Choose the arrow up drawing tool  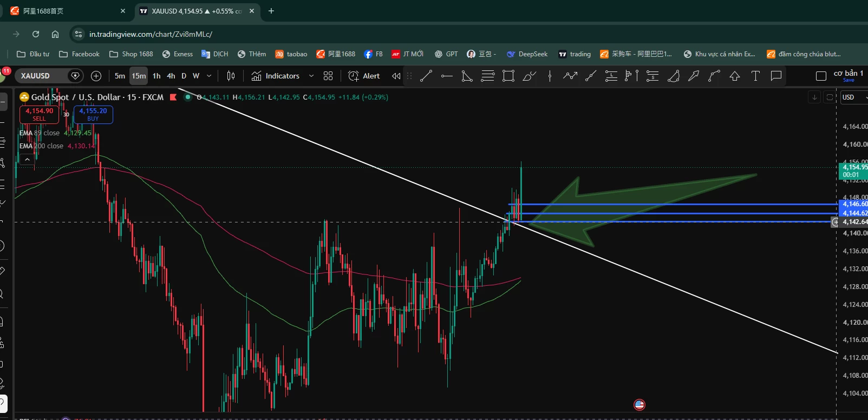click(x=735, y=76)
